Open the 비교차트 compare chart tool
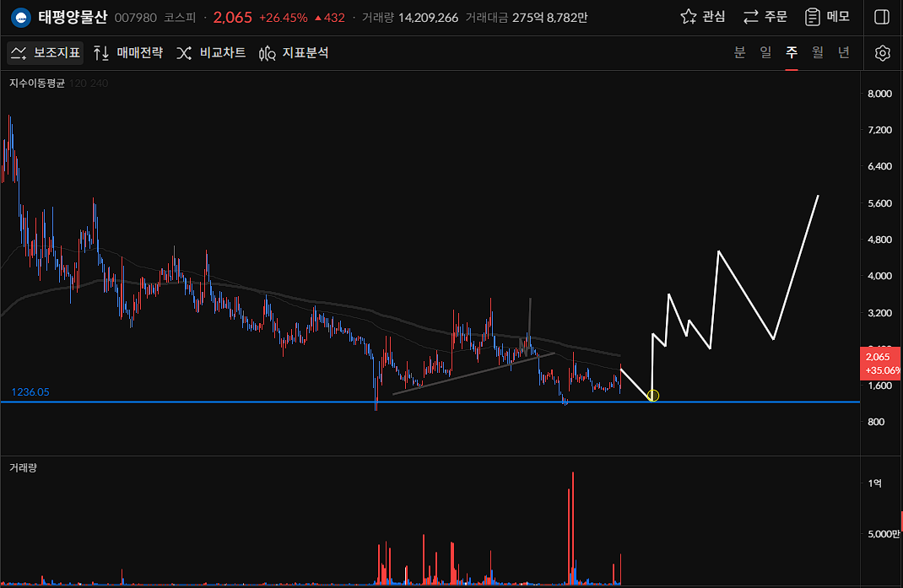Screen dimensions: 903x588 211,53
